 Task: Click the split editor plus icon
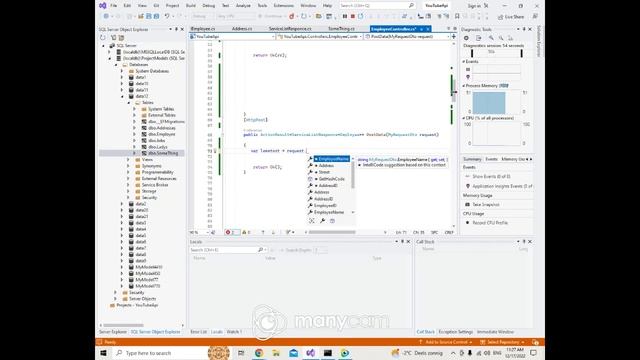(x=453, y=36)
